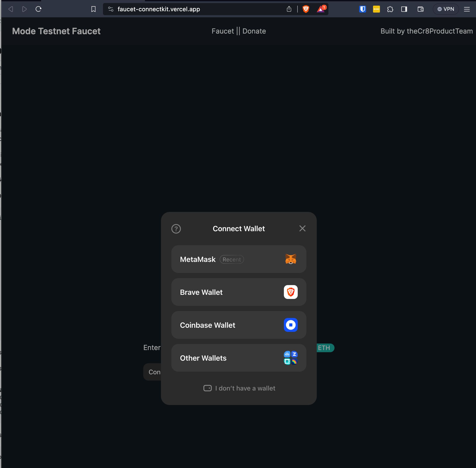
Task: Reload the faucet page
Action: coord(38,9)
